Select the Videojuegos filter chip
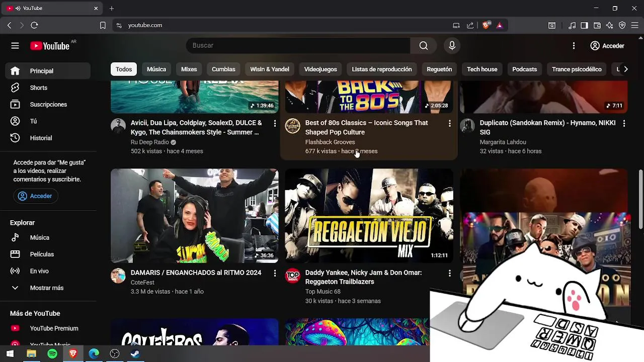The image size is (644, 362). tap(320, 69)
